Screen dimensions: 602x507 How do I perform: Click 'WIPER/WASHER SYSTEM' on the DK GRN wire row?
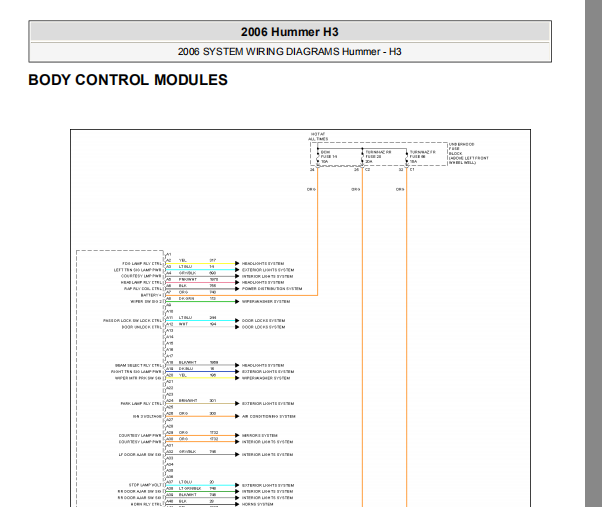(266, 302)
